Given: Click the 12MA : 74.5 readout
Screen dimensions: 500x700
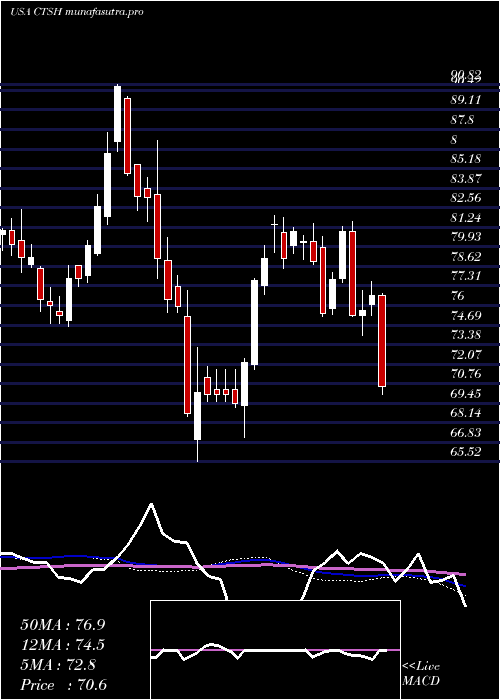Looking at the screenshot, I should click(63, 645).
